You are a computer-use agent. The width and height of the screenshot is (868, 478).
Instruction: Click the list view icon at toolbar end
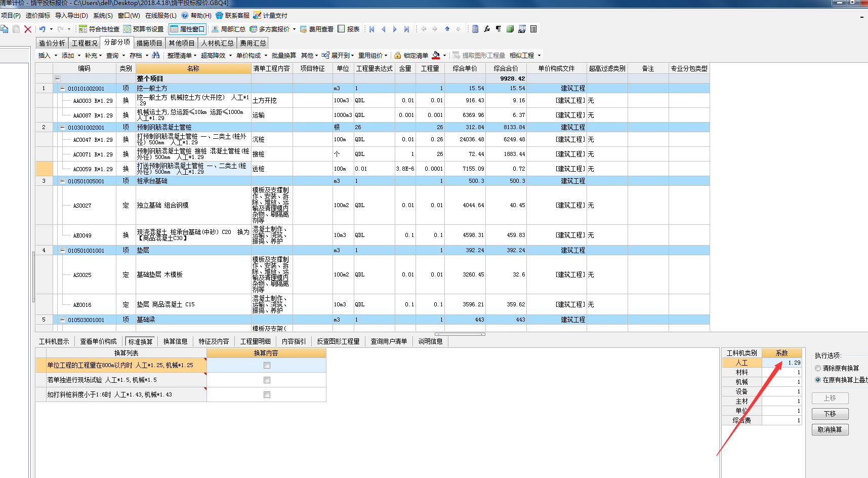coord(533,29)
